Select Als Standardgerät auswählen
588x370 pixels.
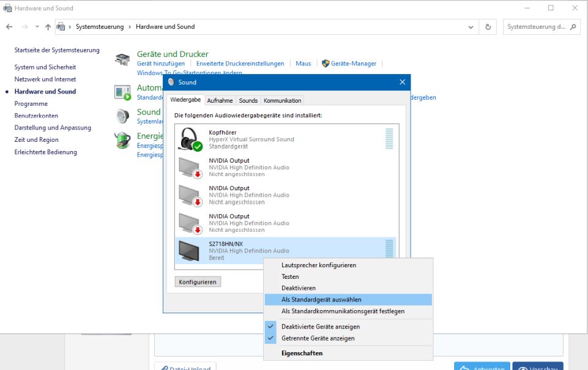pyautogui.click(x=348, y=300)
